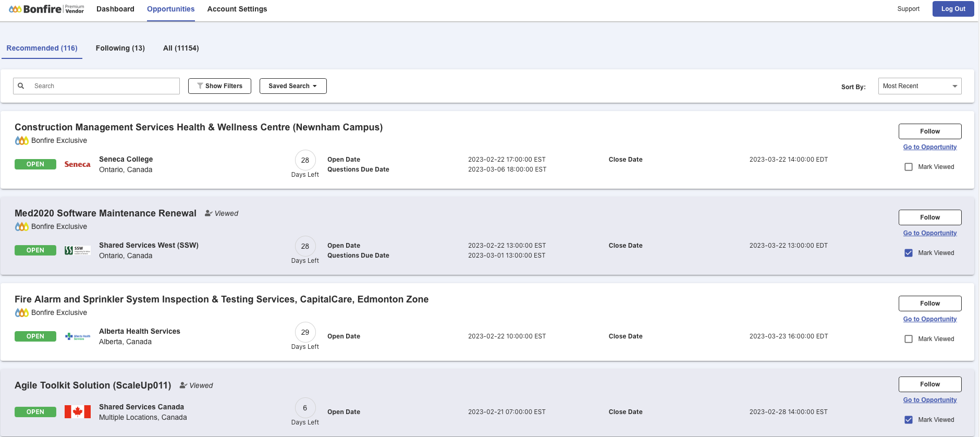Follow the Agile Toolkit Solution opportunity

[930, 384]
